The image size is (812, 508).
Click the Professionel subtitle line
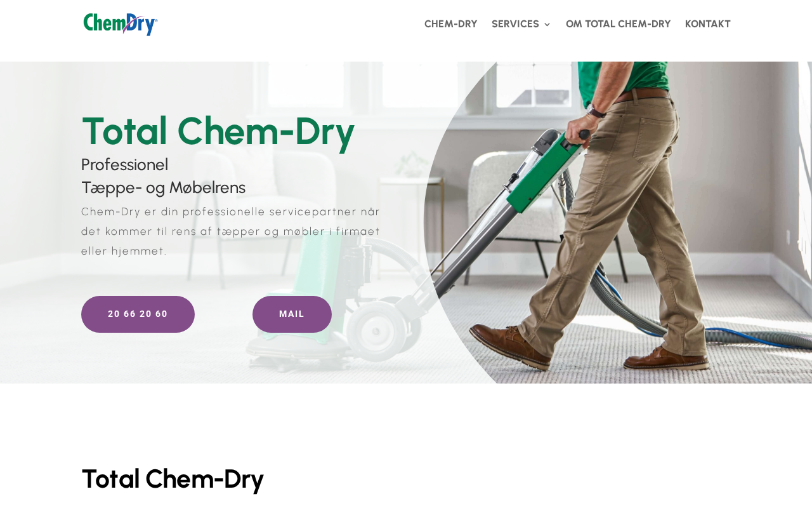tap(125, 164)
